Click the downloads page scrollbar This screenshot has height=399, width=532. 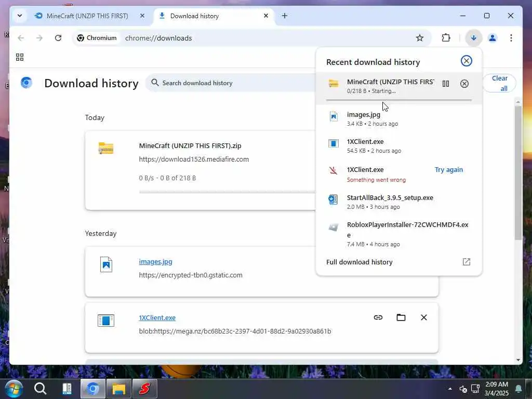coord(518,173)
